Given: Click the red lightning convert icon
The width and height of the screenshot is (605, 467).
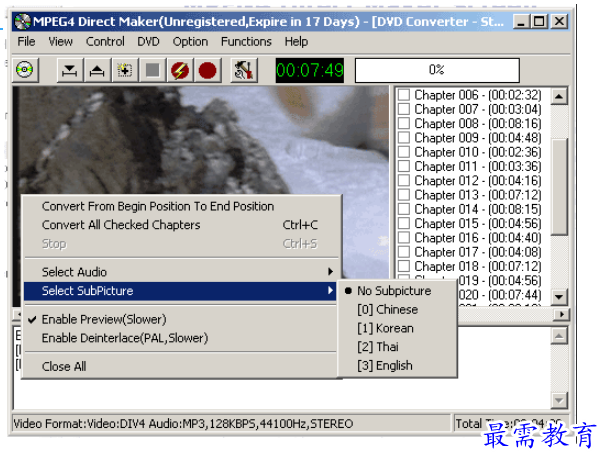Looking at the screenshot, I should tap(180, 70).
